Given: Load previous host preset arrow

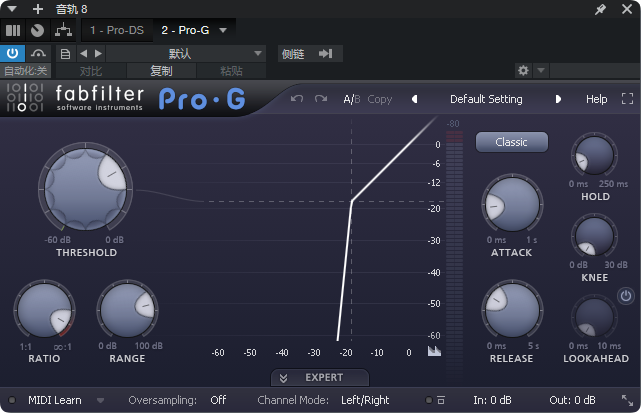Looking at the screenshot, I should click(84, 54).
